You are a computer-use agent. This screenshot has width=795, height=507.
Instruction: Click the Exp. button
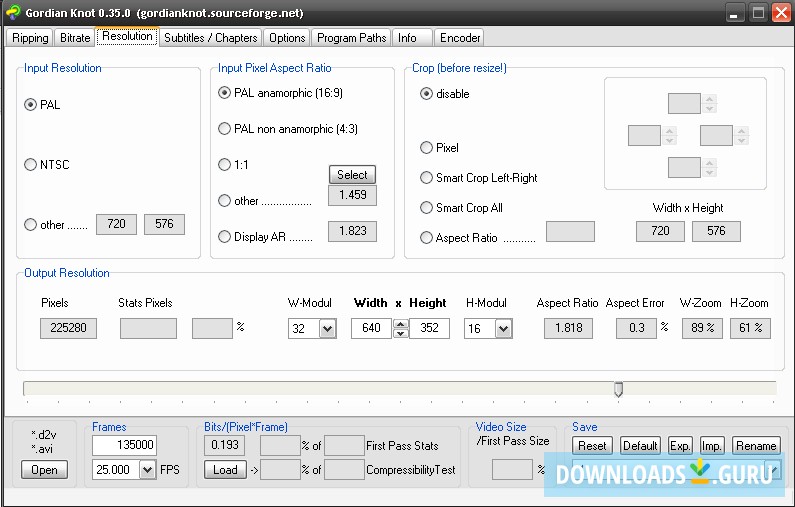coord(680,446)
